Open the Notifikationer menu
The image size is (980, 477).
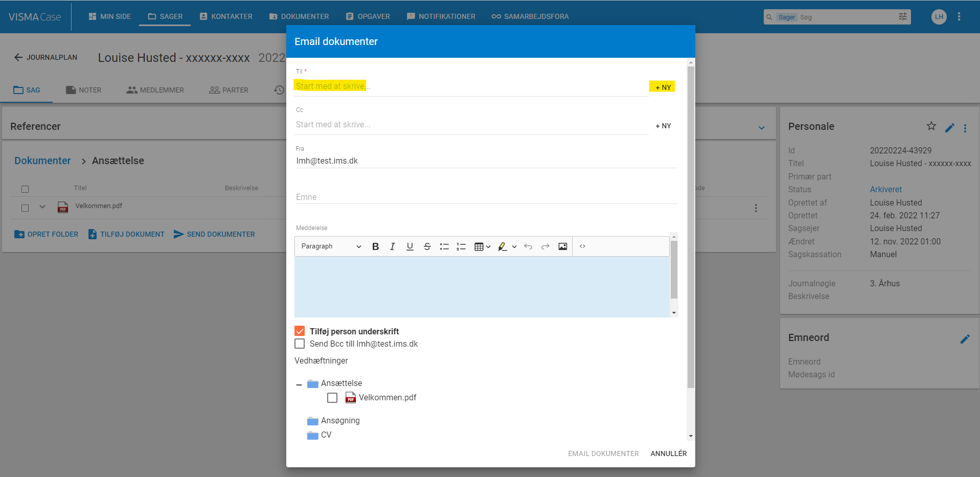tap(441, 16)
